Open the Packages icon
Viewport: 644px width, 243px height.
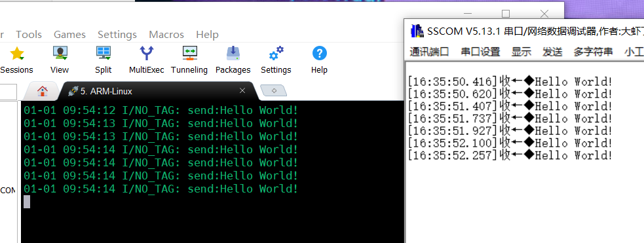[233, 53]
